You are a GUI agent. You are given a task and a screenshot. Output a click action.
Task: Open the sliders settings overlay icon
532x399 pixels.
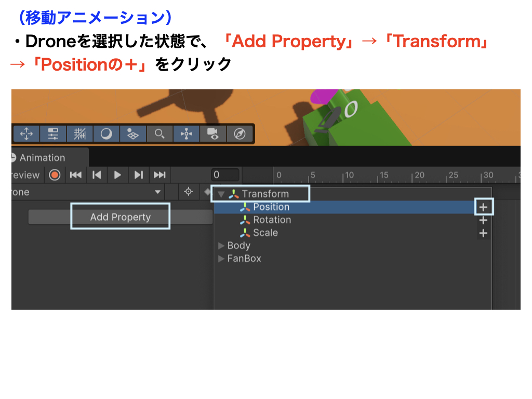53,134
